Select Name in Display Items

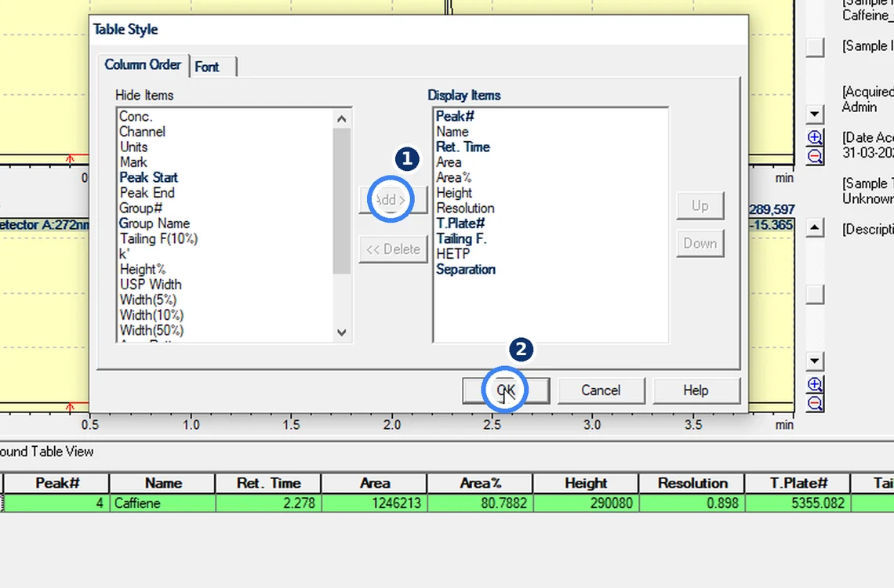point(452,132)
